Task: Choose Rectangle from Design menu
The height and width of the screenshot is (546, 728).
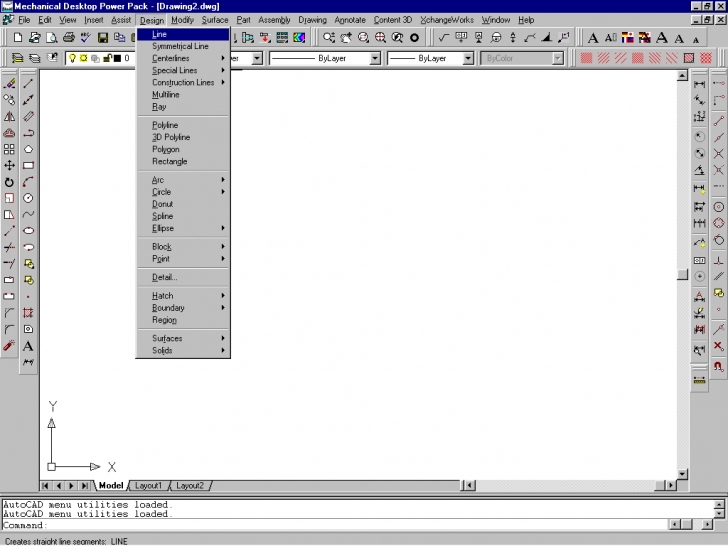Action: point(183,162)
